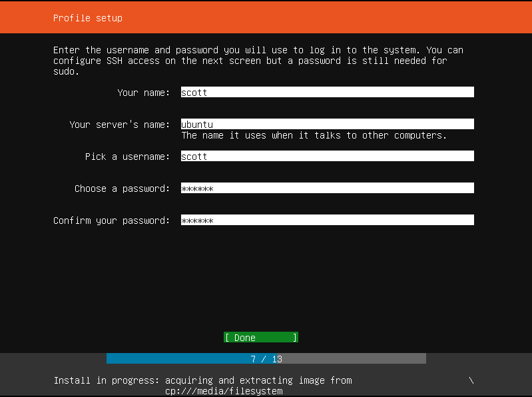Viewport: 532px width, 397px height.
Task: Click the 'Profile setup' header title
Action: click(x=87, y=18)
